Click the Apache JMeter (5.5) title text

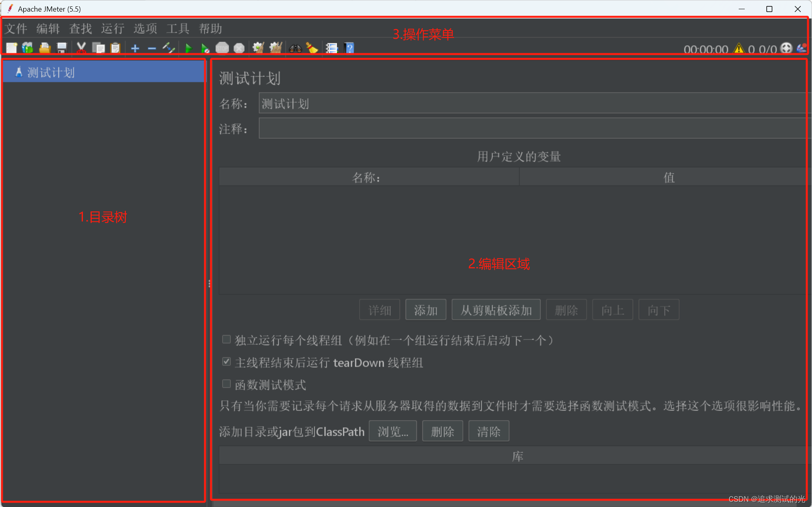click(49, 9)
